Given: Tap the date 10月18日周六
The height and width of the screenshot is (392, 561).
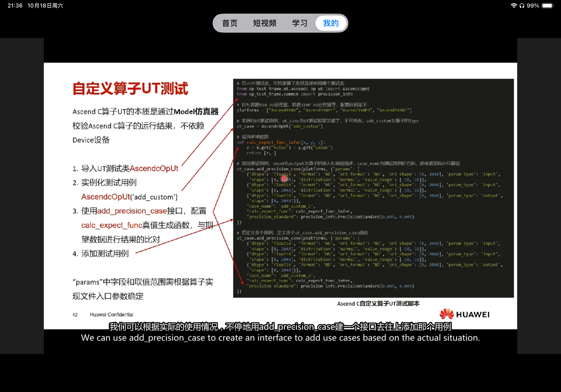Looking at the screenshot, I should pos(45,6).
